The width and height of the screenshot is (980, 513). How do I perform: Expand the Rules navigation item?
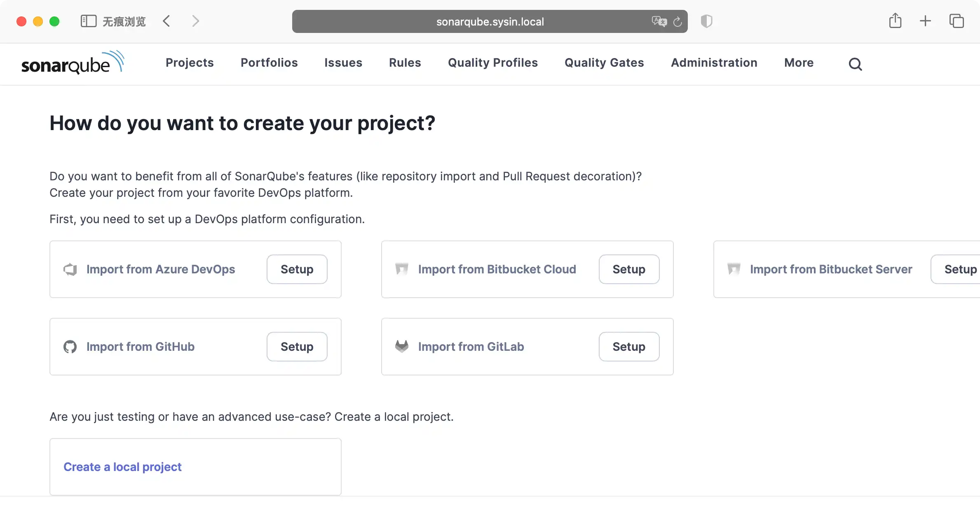(405, 62)
